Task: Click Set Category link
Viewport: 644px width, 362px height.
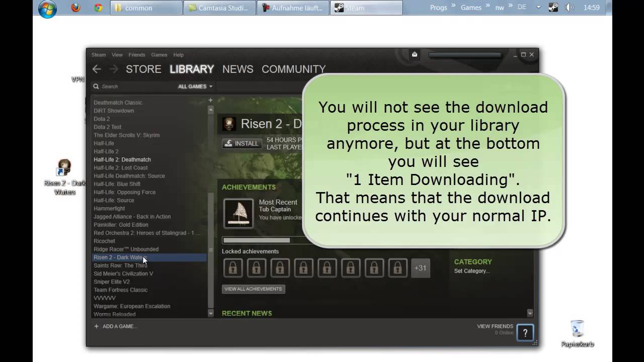Action: pyautogui.click(x=471, y=271)
